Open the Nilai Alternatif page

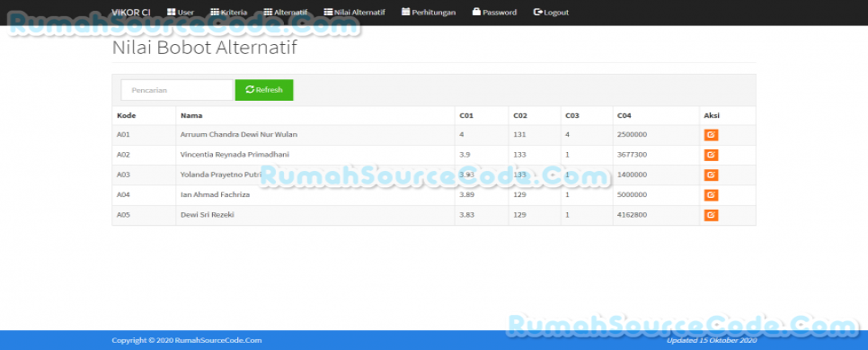pyautogui.click(x=355, y=13)
